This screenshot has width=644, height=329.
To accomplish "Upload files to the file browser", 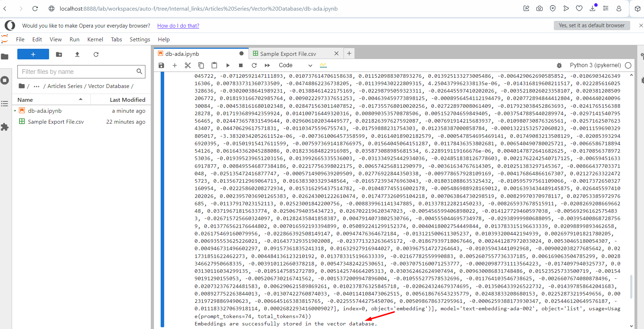I will pyautogui.click(x=77, y=54).
